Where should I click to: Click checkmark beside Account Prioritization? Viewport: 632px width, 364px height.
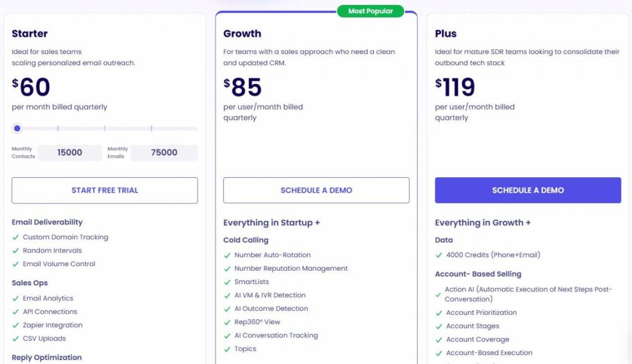pos(438,313)
